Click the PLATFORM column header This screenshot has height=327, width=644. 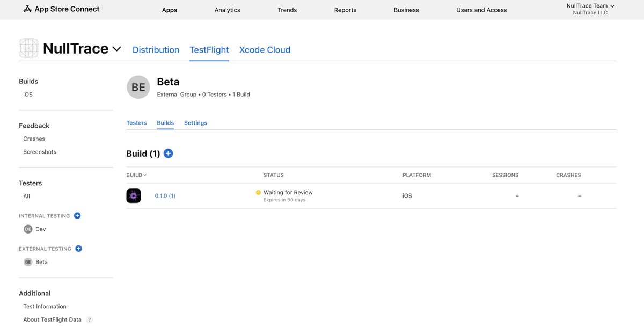417,175
